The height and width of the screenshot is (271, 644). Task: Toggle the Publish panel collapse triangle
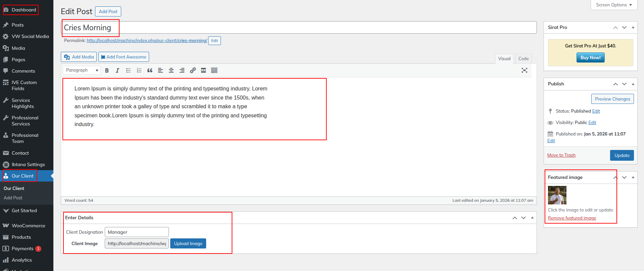point(633,84)
